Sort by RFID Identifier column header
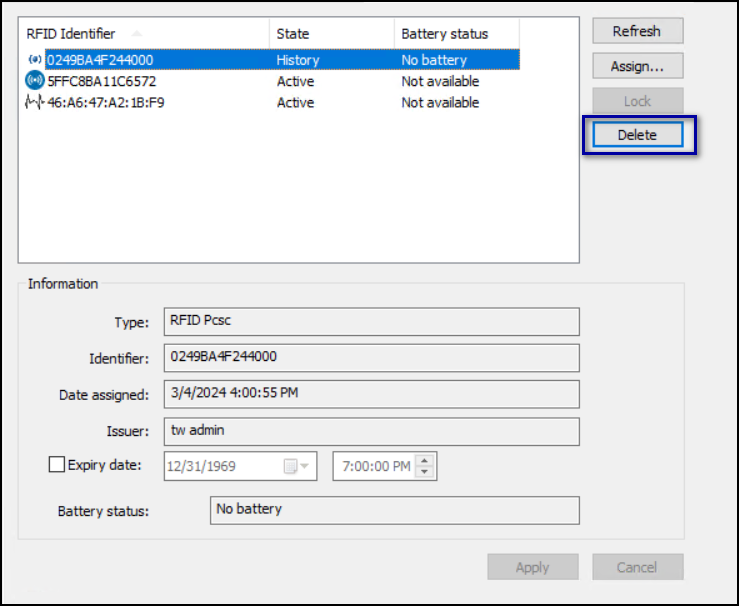Image resolution: width=739 pixels, height=606 pixels. click(144, 33)
